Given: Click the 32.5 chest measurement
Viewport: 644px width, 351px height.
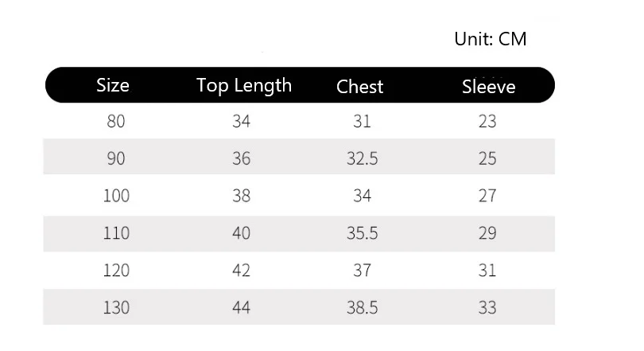Looking at the screenshot, I should (x=362, y=158).
